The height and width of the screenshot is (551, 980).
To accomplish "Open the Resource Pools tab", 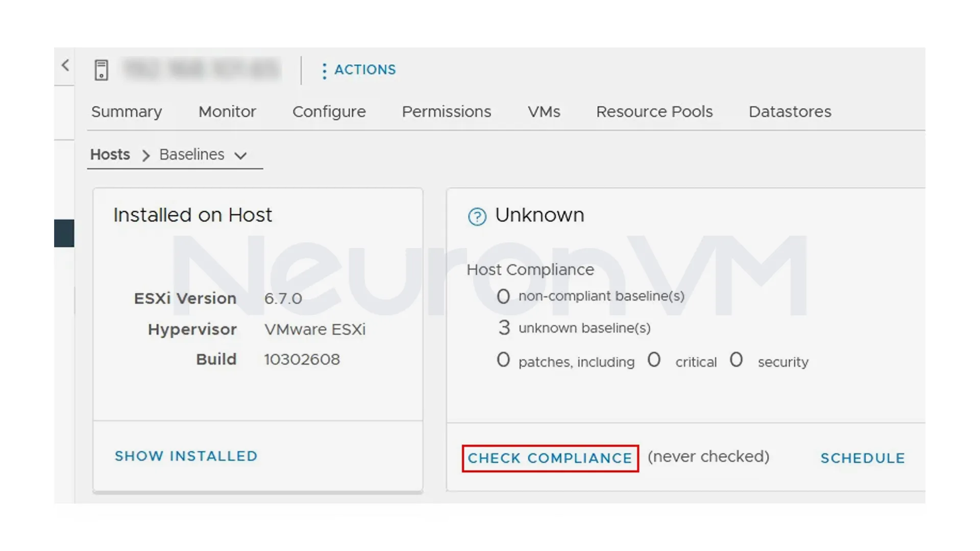I will coord(654,112).
